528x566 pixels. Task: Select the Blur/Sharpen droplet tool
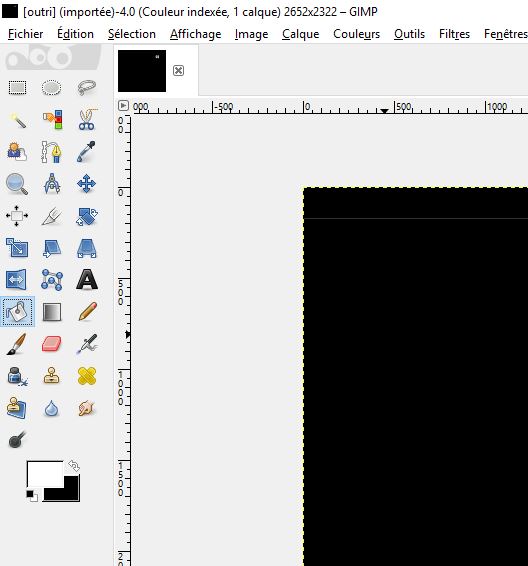point(52,409)
